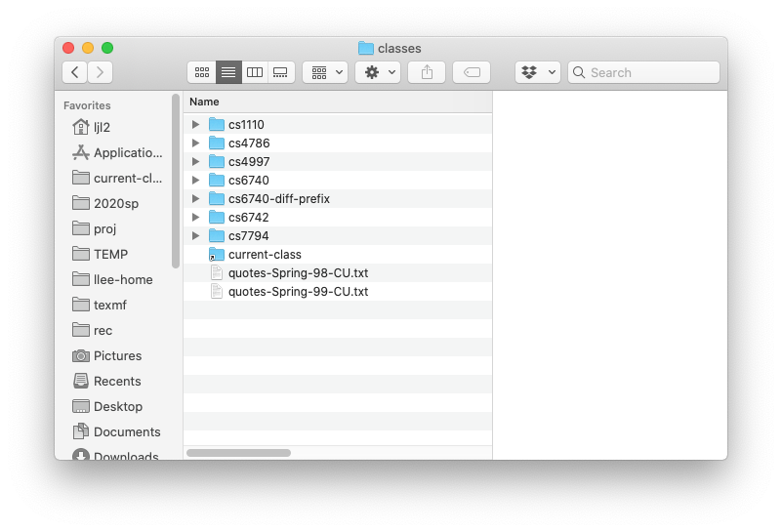Go forward using the forward arrow

point(100,72)
